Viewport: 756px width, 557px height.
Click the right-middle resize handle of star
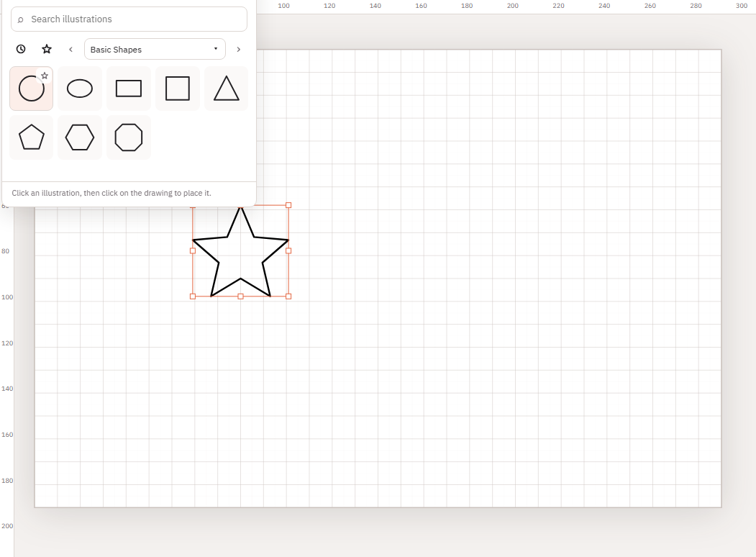(288, 250)
